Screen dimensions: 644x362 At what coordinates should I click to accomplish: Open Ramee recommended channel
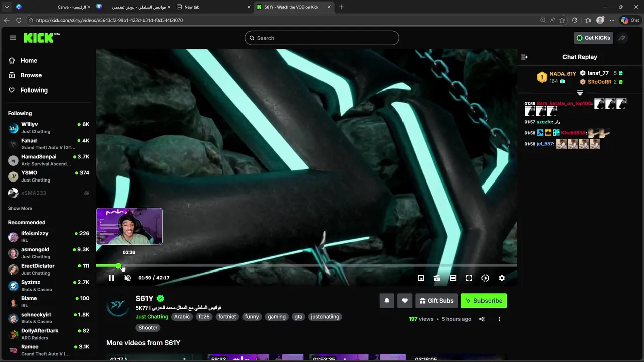pos(48,350)
